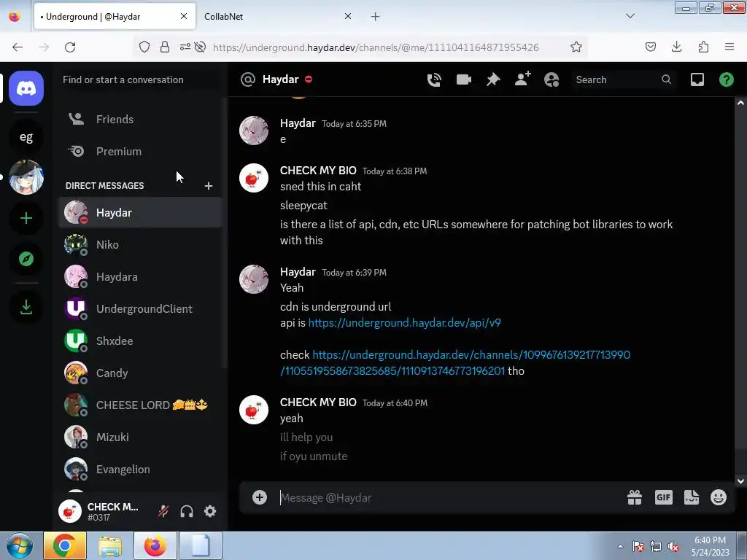This screenshot has width=747, height=560.
Task: Open Firefox downloads panel
Action: click(x=676, y=47)
